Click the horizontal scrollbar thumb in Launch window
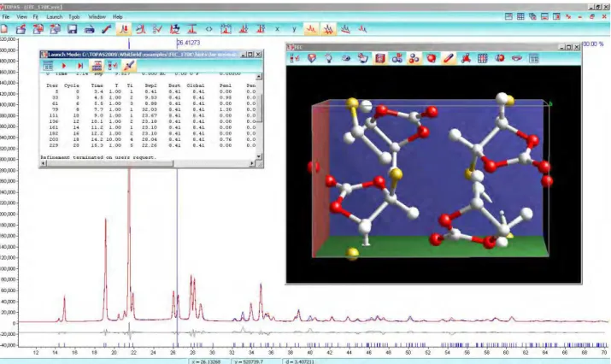The width and height of the screenshot is (611, 364). [110, 164]
